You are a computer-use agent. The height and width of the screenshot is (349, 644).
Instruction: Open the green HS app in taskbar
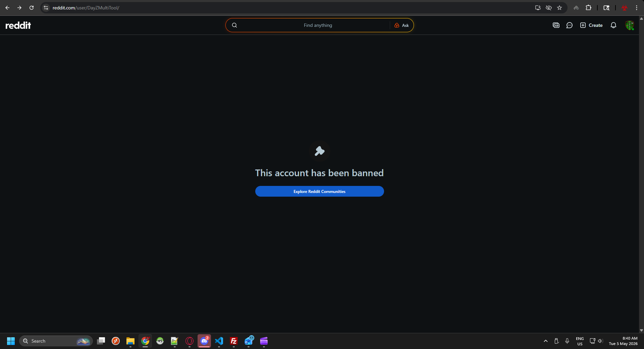click(x=160, y=341)
